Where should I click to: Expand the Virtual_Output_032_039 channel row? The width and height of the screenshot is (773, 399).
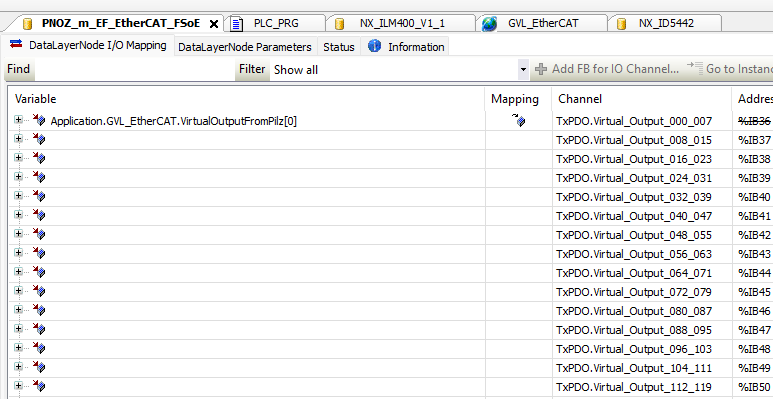click(18, 196)
